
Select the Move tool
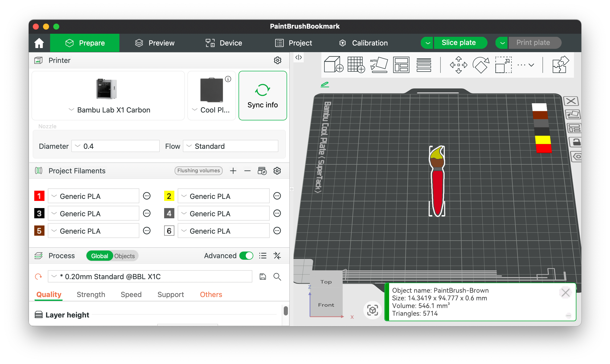[458, 65]
